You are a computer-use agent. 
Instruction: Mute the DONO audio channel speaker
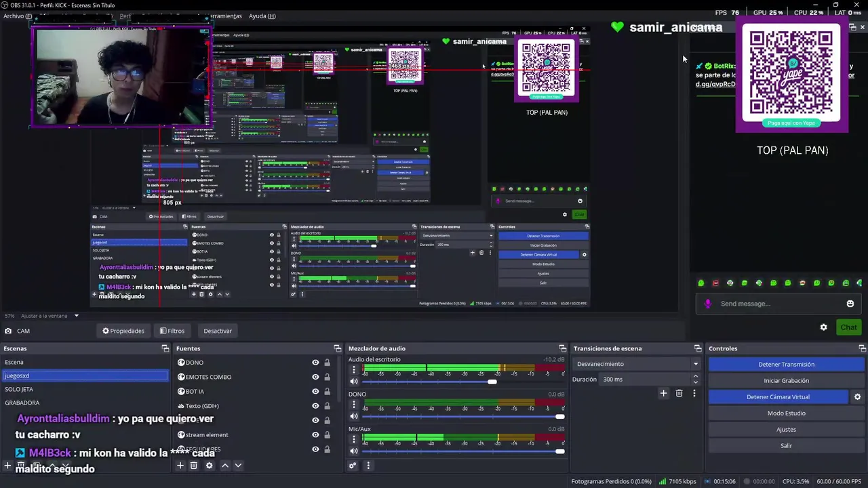pyautogui.click(x=353, y=416)
